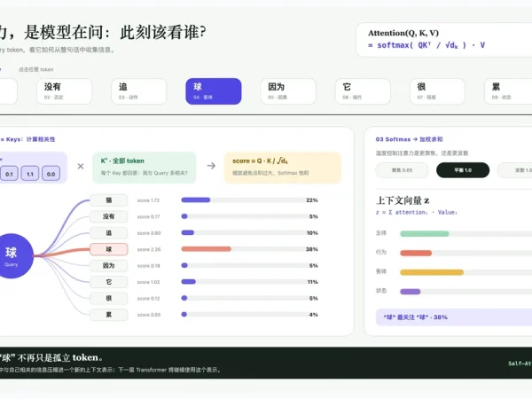Image resolution: width=532 pixels, height=399 pixels.
Task: Click the z = Σ attention · Value formula
Action: click(x=417, y=213)
